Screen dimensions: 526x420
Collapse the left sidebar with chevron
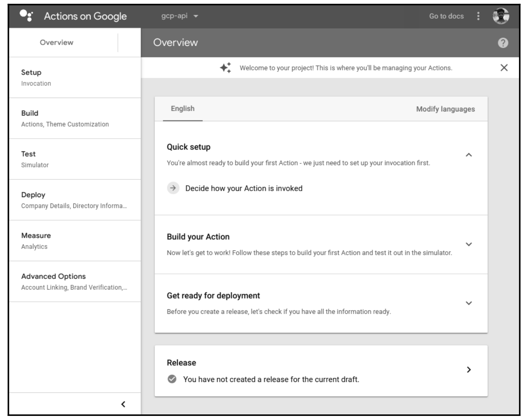123,404
